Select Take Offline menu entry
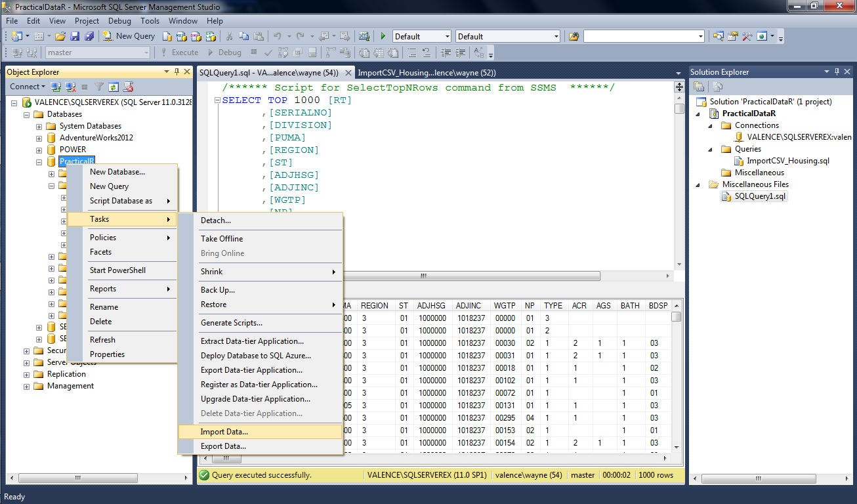This screenshot has width=857, height=504. (x=261, y=239)
